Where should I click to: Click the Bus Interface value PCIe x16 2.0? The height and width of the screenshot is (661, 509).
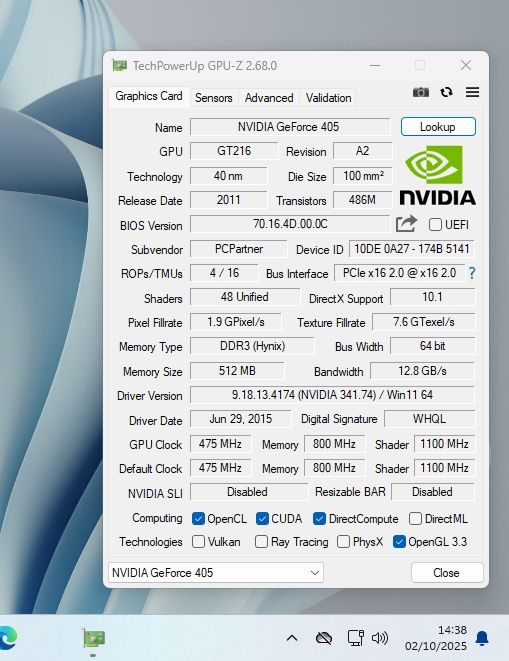[x=399, y=273]
